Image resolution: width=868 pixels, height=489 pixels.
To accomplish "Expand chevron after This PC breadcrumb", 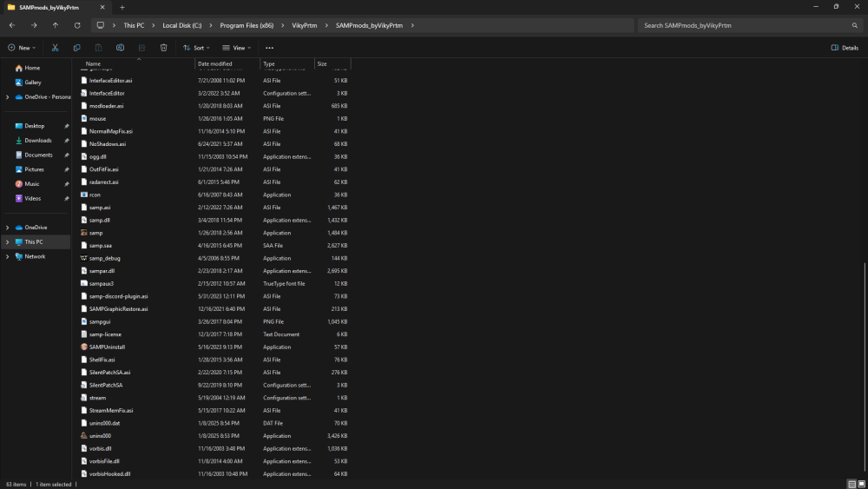I will (154, 25).
